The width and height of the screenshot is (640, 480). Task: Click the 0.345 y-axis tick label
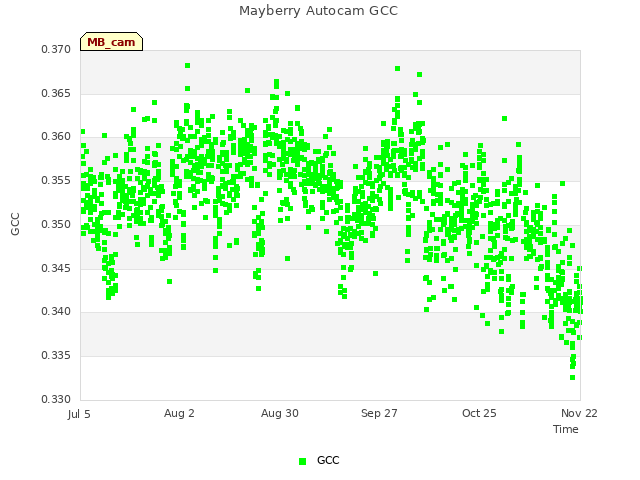[56, 269]
